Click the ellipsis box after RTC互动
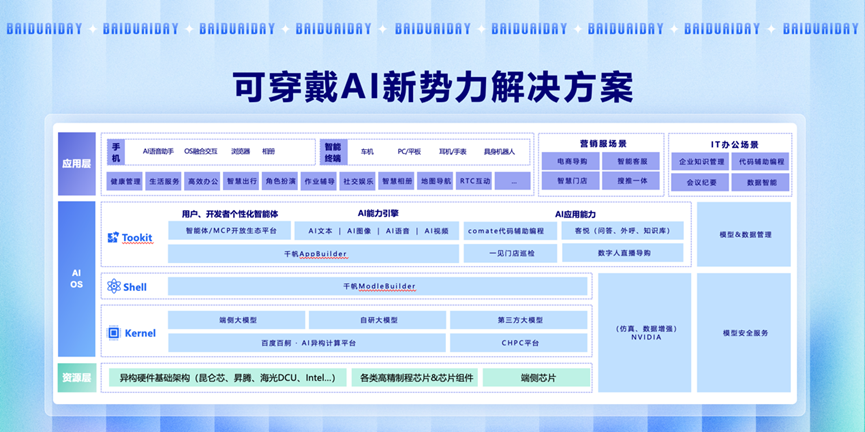Viewport: 865px width, 432px height. tap(512, 181)
